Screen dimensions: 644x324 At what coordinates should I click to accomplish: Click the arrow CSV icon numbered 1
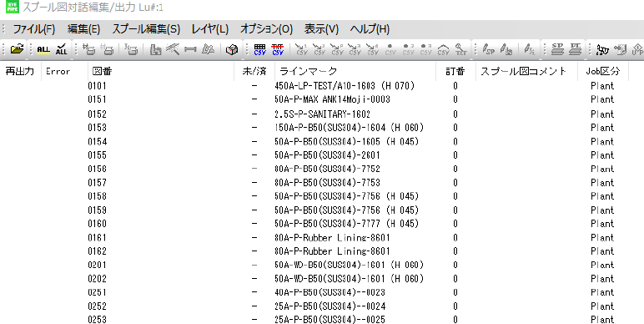click(x=301, y=50)
